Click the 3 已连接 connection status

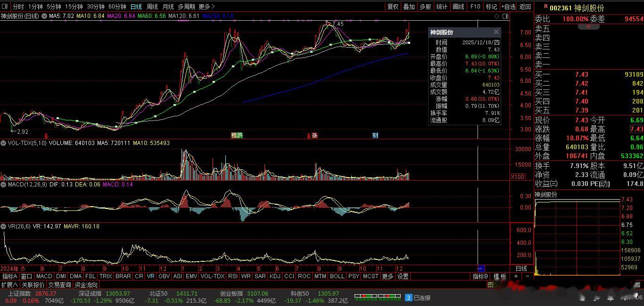tap(418, 298)
